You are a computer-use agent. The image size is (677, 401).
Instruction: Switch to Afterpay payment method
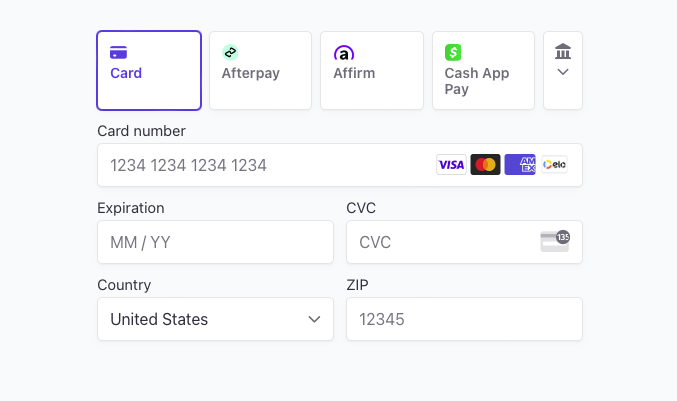tap(260, 70)
